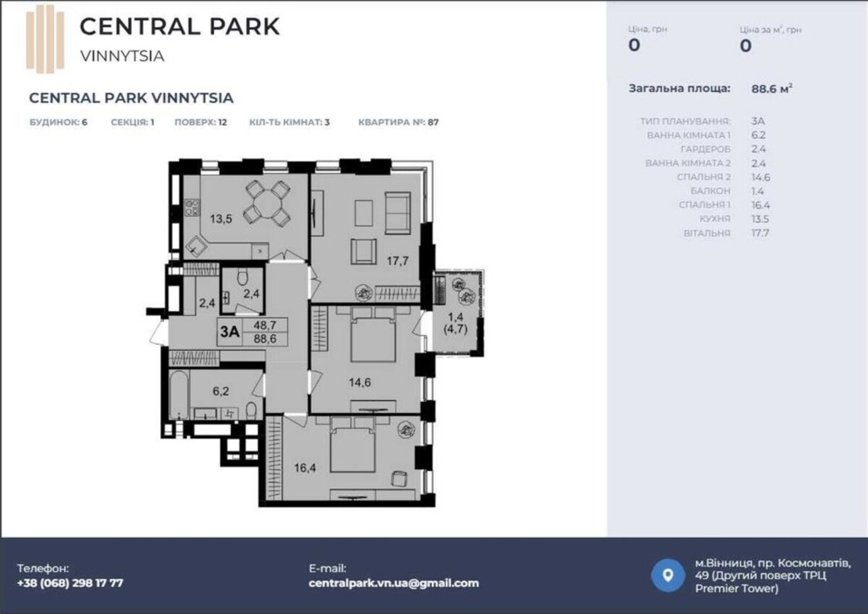868x614 pixels.
Task: Click the sofa icon in living room
Action: 398,212
